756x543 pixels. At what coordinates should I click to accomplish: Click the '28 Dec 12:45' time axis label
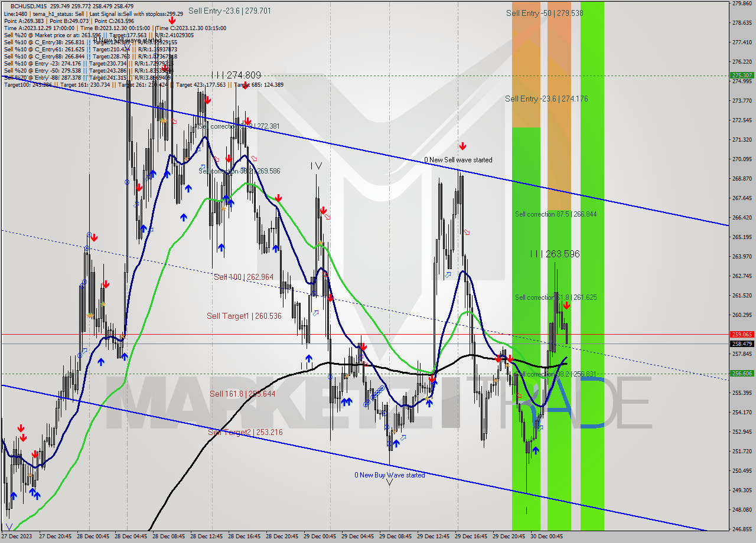tap(206, 537)
